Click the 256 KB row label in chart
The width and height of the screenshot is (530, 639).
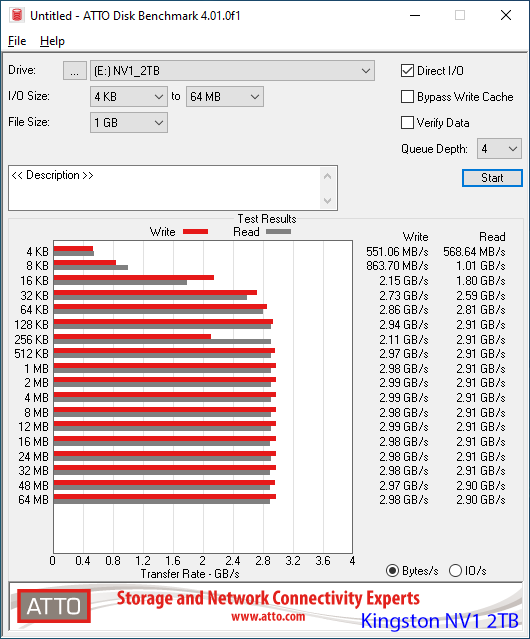pyautogui.click(x=31, y=339)
